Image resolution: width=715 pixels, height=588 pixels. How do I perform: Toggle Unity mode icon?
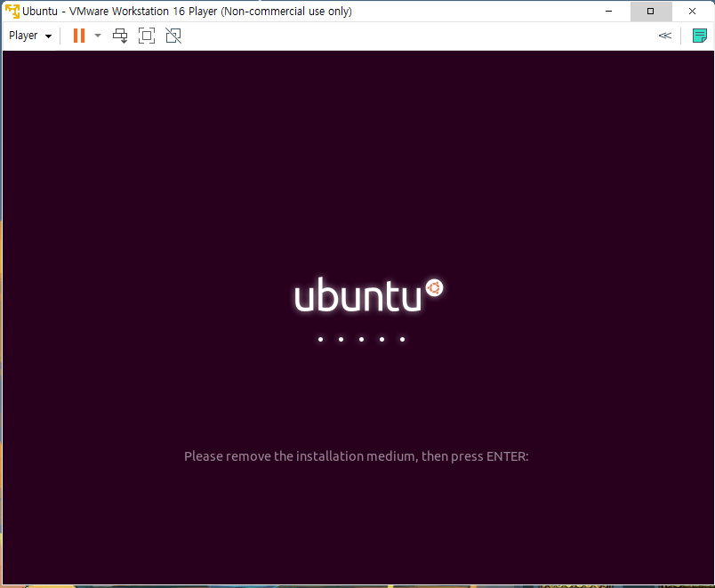coord(173,36)
